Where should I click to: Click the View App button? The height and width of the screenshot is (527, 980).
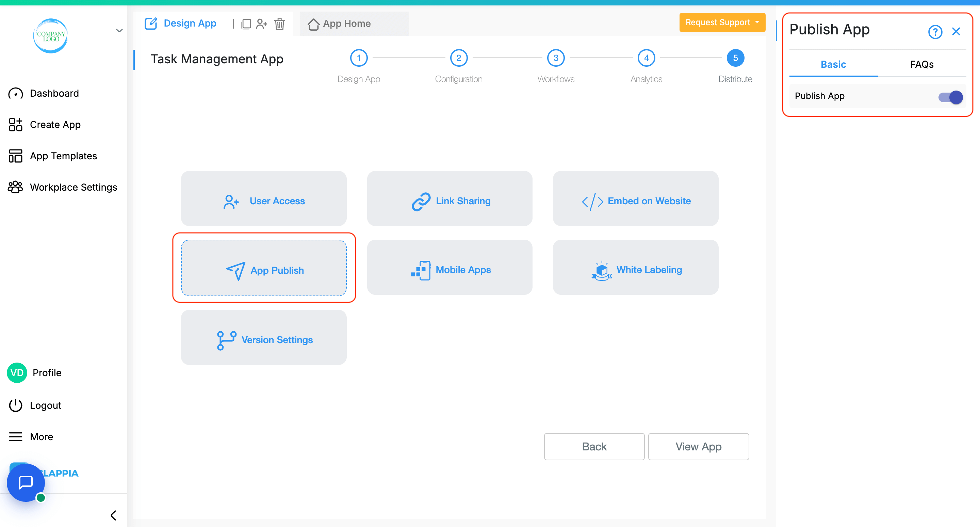point(698,446)
